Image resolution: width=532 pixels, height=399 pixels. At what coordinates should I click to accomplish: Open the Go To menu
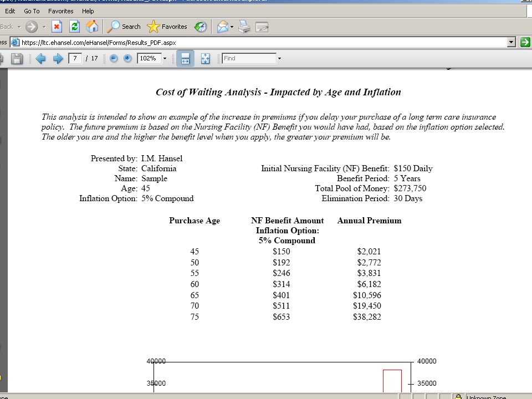pyautogui.click(x=32, y=11)
